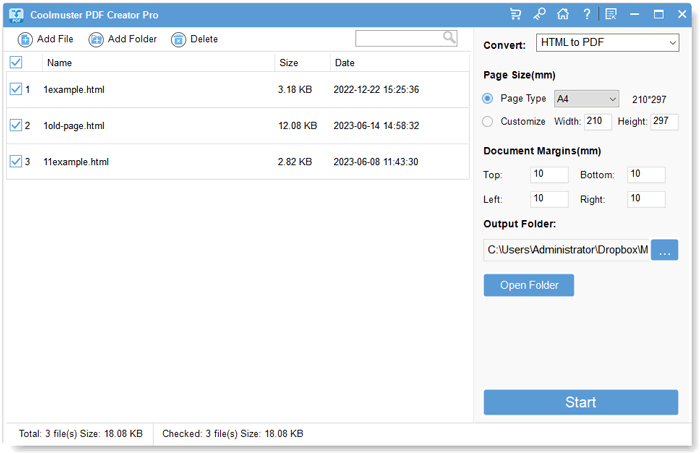This screenshot has height=454, width=700.
Task: Click the Add Folder icon
Action: [96, 40]
